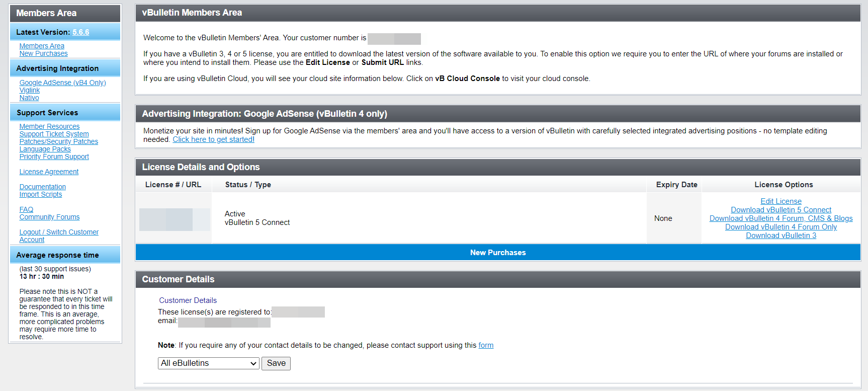Click 'Click here to get started!' AdSense link
This screenshot has width=868, height=391.
(x=213, y=139)
